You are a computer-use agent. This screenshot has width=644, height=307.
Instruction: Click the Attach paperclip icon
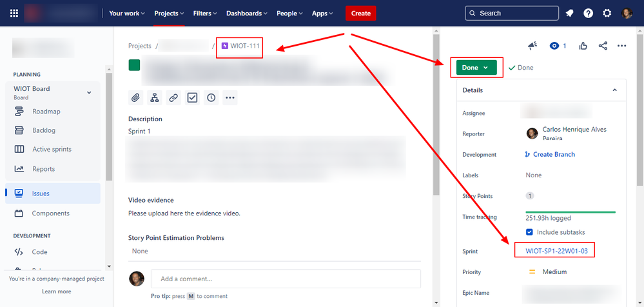pos(135,98)
